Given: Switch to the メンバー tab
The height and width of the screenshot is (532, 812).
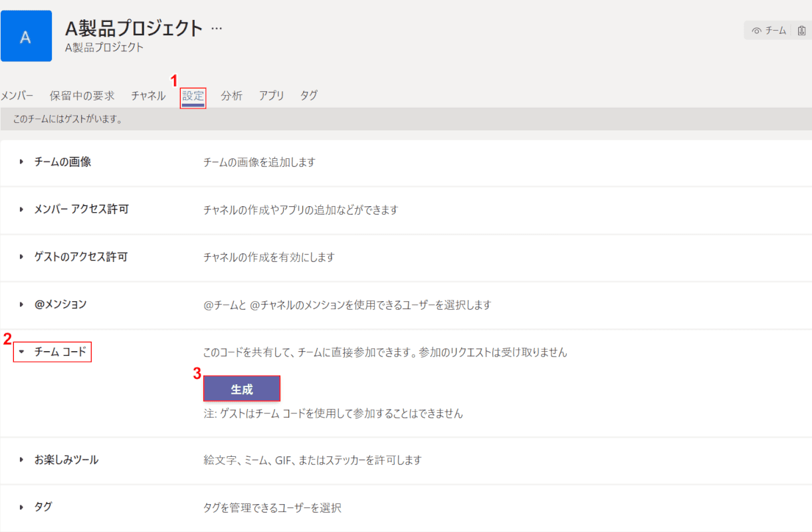Looking at the screenshot, I should tap(17, 96).
